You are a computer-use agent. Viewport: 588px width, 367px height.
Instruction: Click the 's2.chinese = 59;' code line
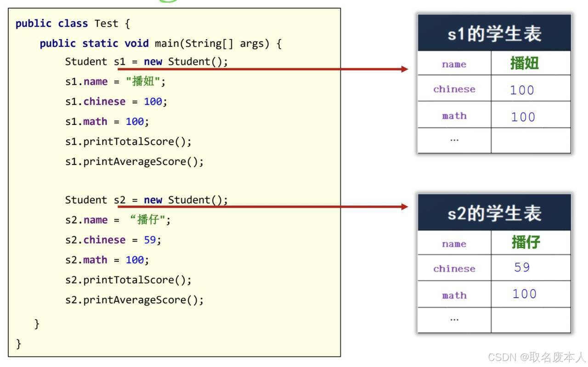click(x=113, y=240)
